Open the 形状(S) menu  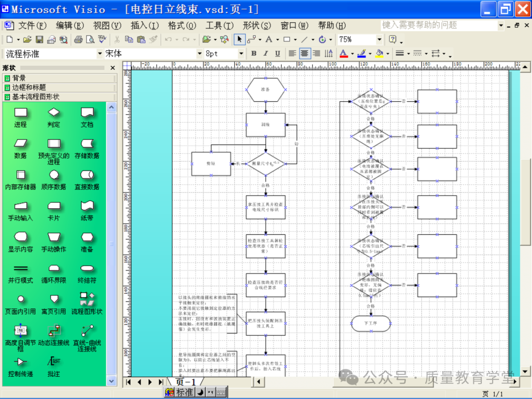tap(257, 25)
